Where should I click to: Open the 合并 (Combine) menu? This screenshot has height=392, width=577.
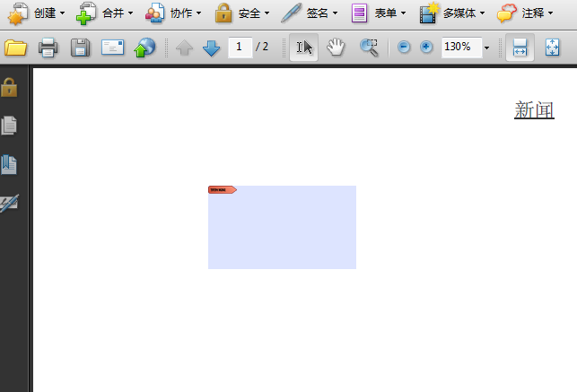pos(104,13)
